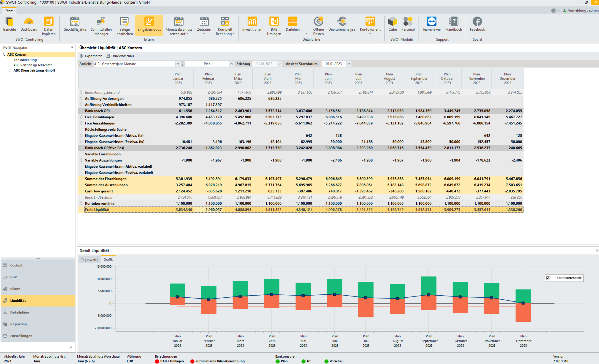Image resolution: width=599 pixels, height=364 pixels.
Task: Switch to the Tageswerte tab
Action: 89,260
